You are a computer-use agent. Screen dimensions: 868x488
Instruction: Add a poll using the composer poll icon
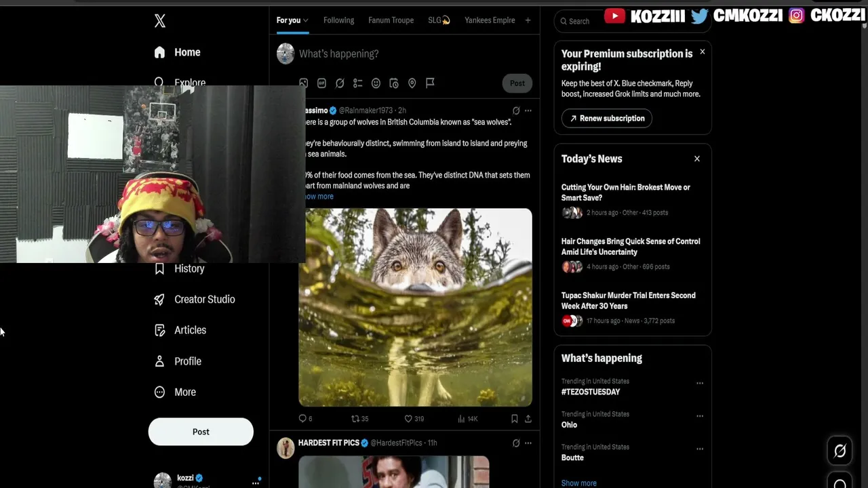coord(358,83)
